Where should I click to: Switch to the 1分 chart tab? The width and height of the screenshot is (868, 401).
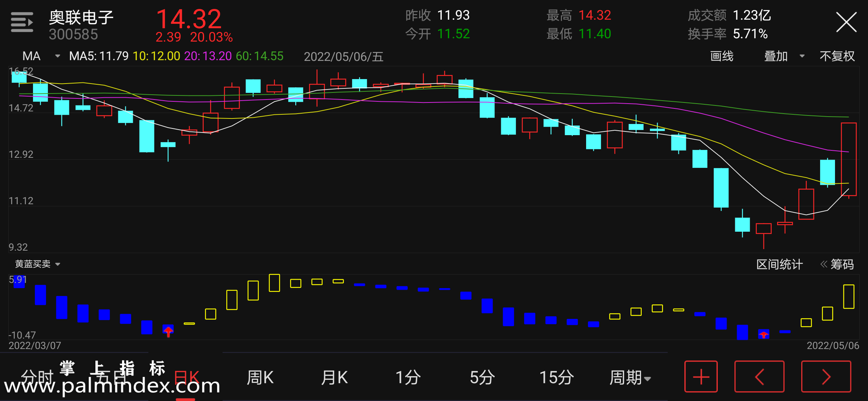tap(408, 378)
